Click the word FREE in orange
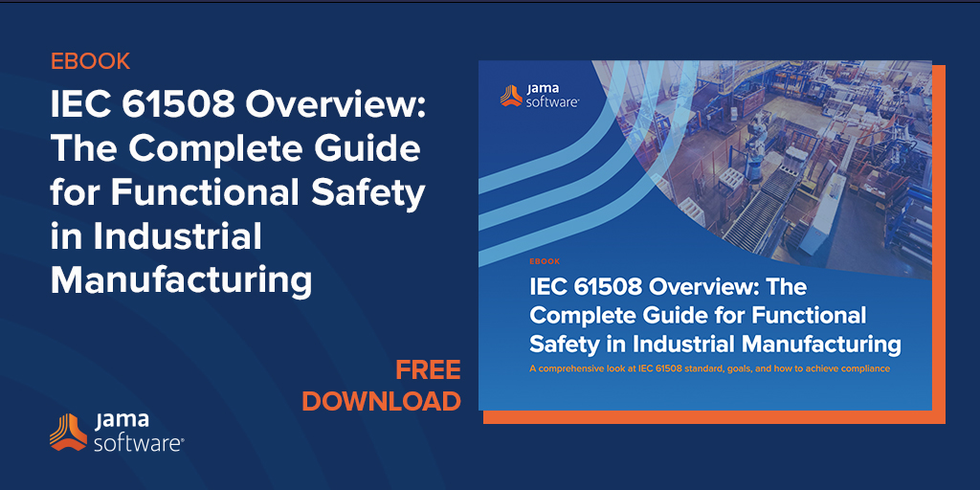The image size is (980, 490). pyautogui.click(x=428, y=370)
